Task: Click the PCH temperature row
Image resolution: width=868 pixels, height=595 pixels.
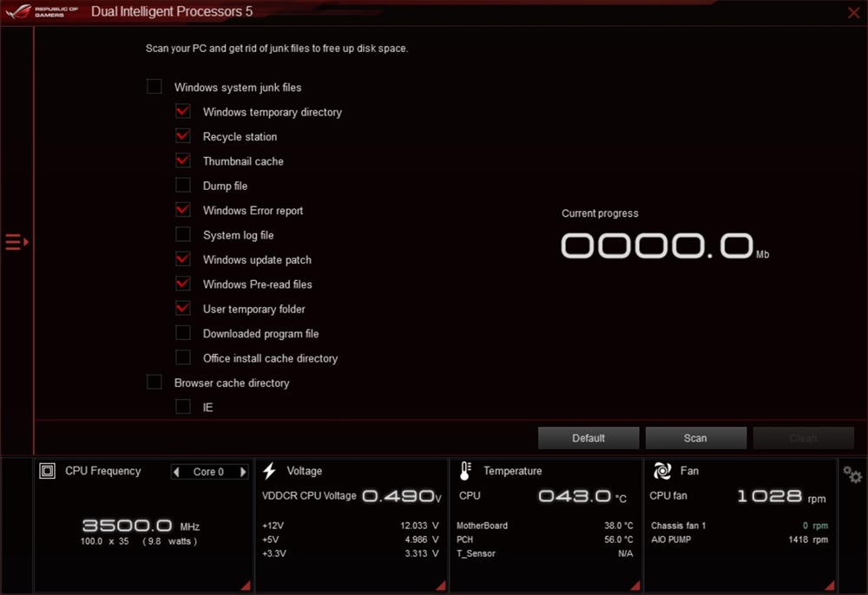Action: 545,539
